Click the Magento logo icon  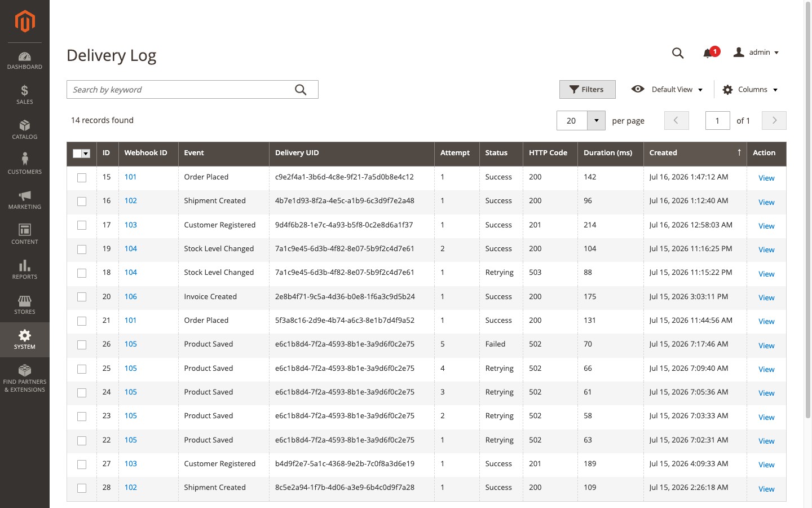tap(25, 21)
